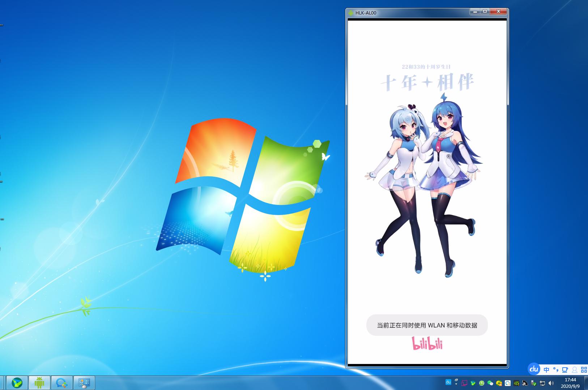588x390 pixels.
Task: Click the network icon in the system tray
Action: (x=542, y=383)
